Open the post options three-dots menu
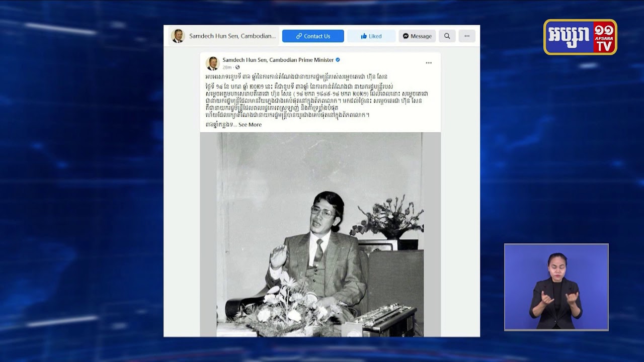The image size is (644, 362). [429, 63]
